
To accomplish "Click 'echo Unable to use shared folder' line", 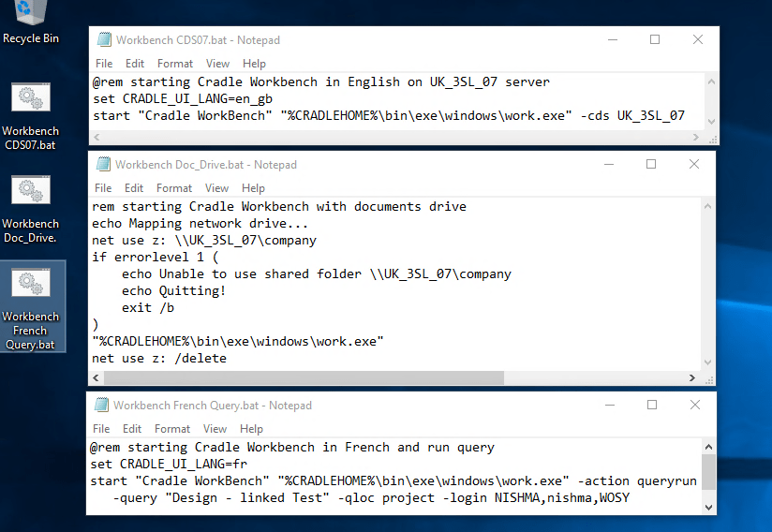I will click(317, 273).
